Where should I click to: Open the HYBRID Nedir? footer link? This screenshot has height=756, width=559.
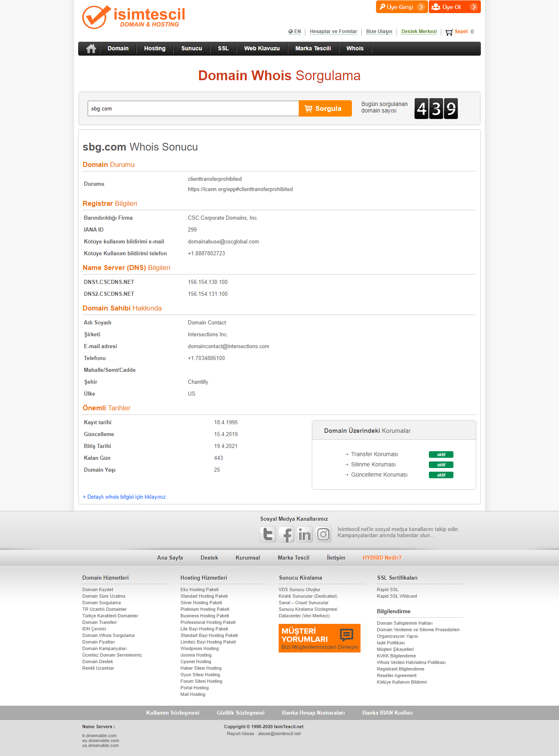tap(382, 558)
